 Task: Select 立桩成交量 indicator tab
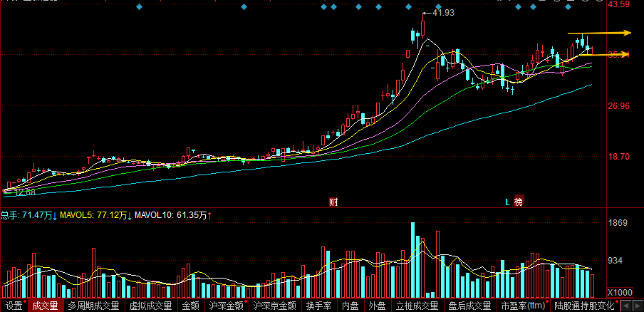tap(417, 306)
